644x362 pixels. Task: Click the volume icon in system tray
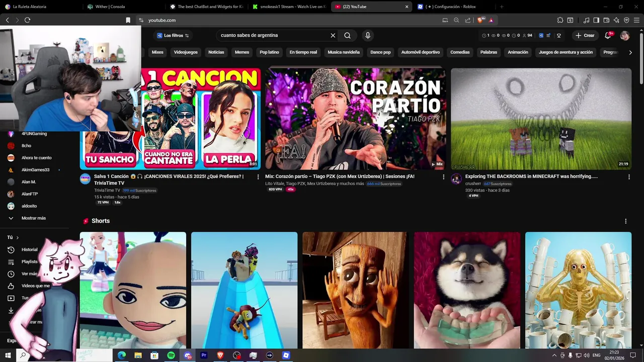click(586, 355)
